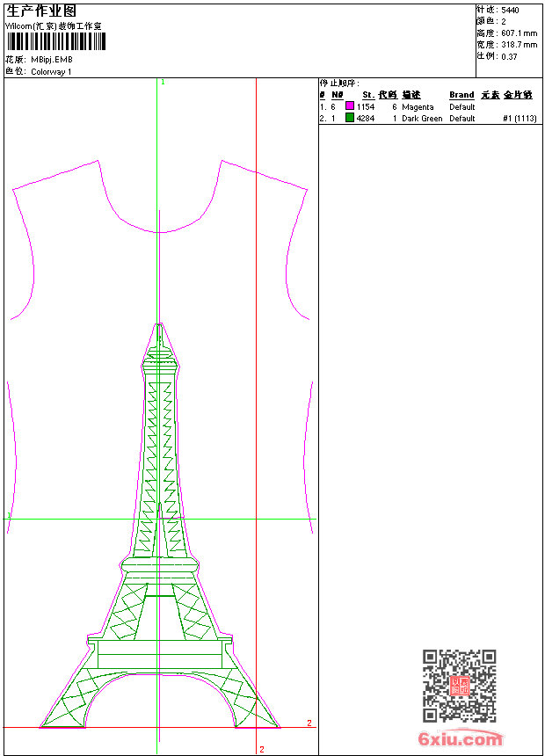Click the height value 607.1 mm
The height and width of the screenshot is (756, 545).
point(519,33)
